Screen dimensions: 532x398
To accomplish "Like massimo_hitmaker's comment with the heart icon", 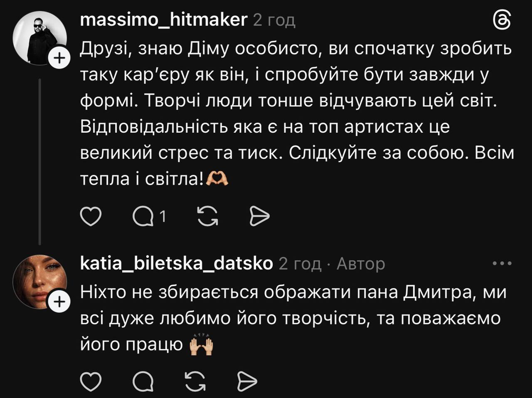I will click(x=91, y=215).
